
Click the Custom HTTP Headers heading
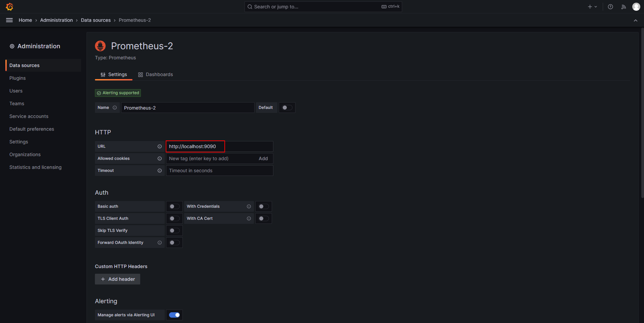121,266
